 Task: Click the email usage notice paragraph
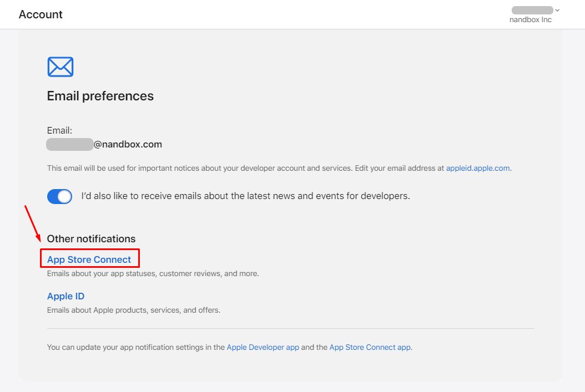click(x=222, y=168)
